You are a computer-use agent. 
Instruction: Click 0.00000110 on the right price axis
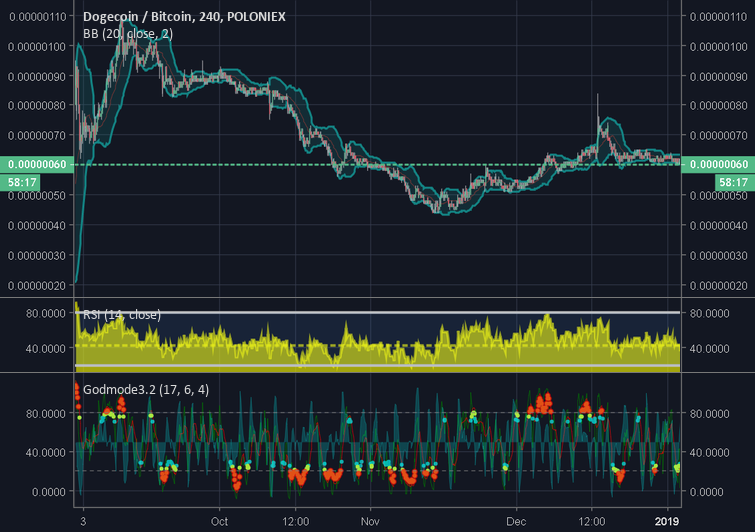pos(718,17)
